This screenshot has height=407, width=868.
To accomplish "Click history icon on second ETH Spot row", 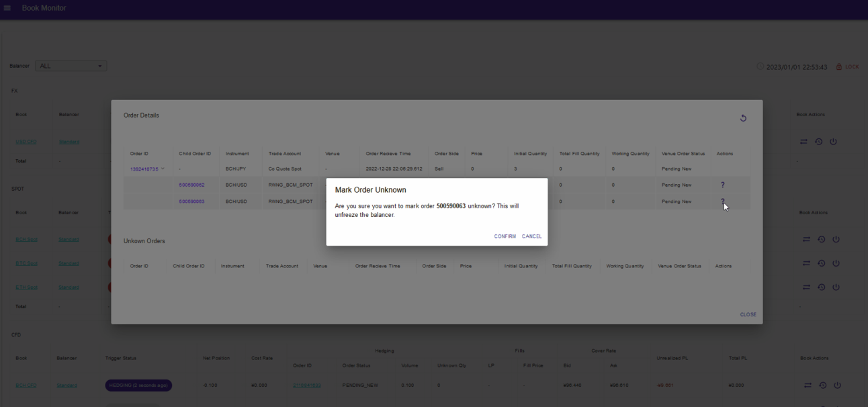I will click(820, 287).
